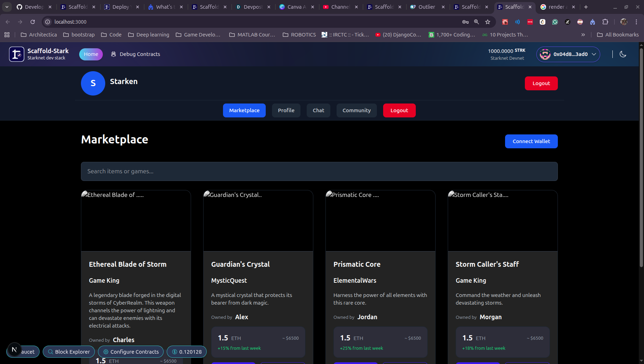
Task: Click the Prismatic Core title
Action: (x=357, y=264)
